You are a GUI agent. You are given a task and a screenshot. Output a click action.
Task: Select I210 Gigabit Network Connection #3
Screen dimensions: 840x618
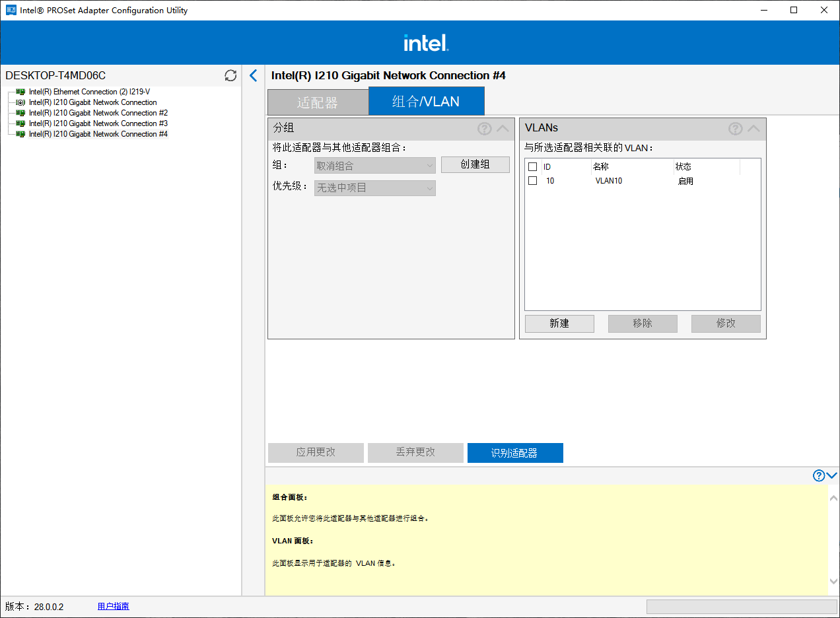point(98,123)
